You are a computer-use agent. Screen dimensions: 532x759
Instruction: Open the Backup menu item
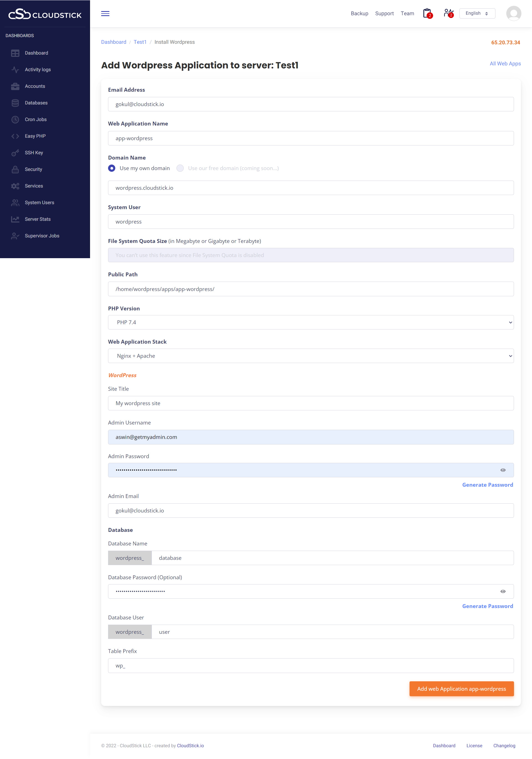click(x=359, y=14)
